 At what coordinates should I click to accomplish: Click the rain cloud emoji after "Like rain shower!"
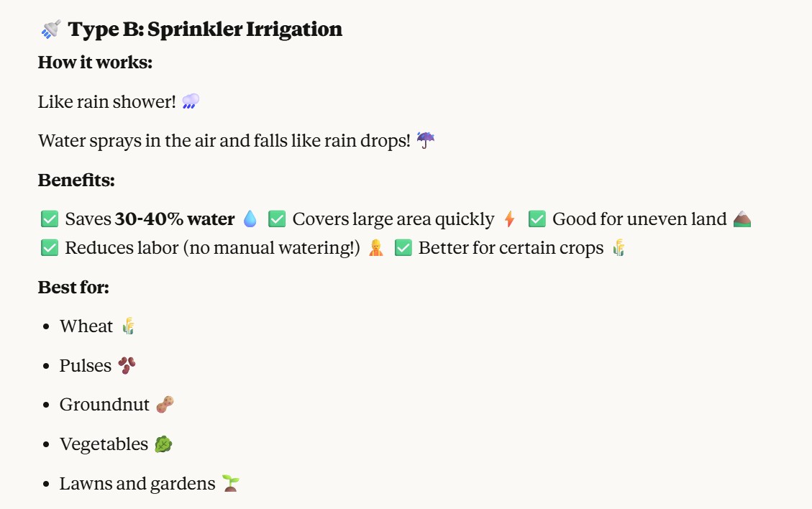click(x=191, y=101)
